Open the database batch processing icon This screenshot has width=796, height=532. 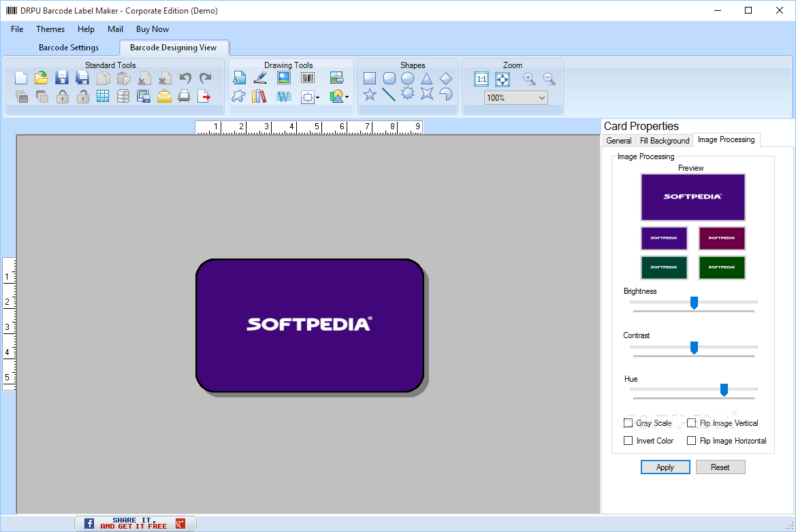(x=123, y=97)
